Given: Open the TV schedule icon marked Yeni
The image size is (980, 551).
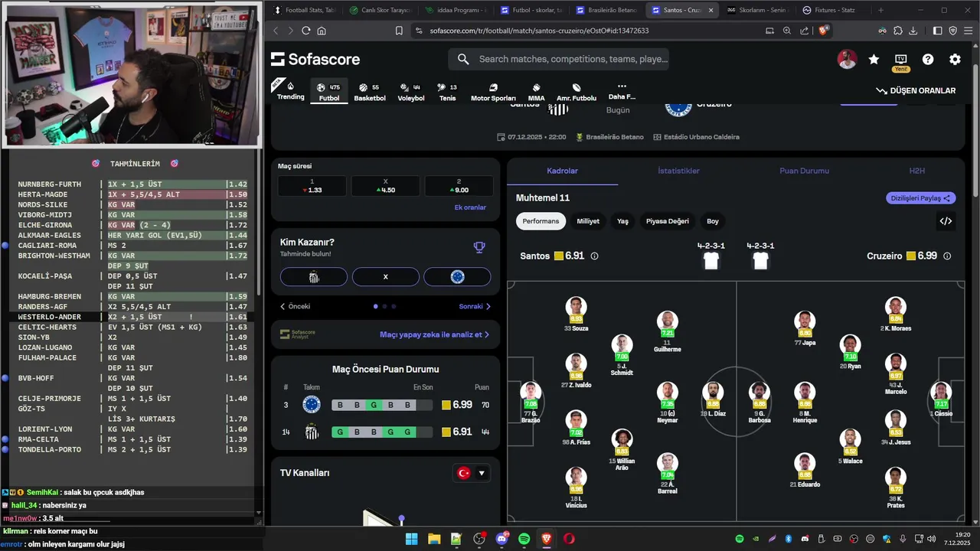Looking at the screenshot, I should click(900, 61).
